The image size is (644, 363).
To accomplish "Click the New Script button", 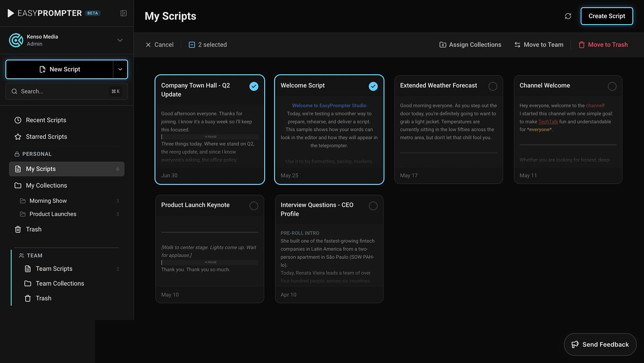I will click(x=60, y=69).
